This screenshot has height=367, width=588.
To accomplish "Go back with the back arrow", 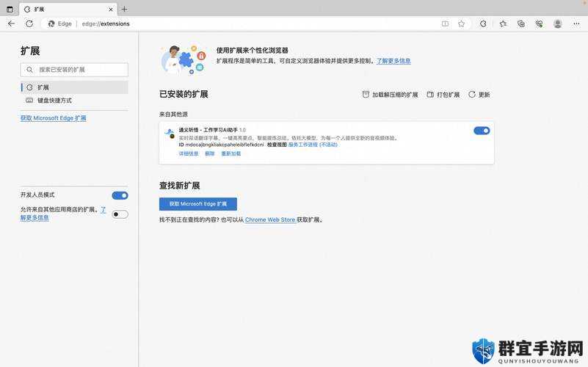I will (12, 23).
